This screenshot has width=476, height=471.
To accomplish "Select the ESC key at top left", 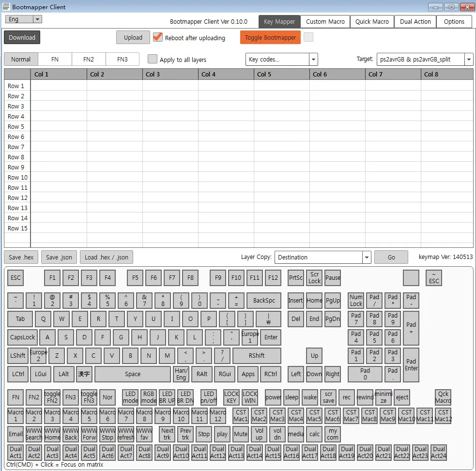I will tap(15, 278).
